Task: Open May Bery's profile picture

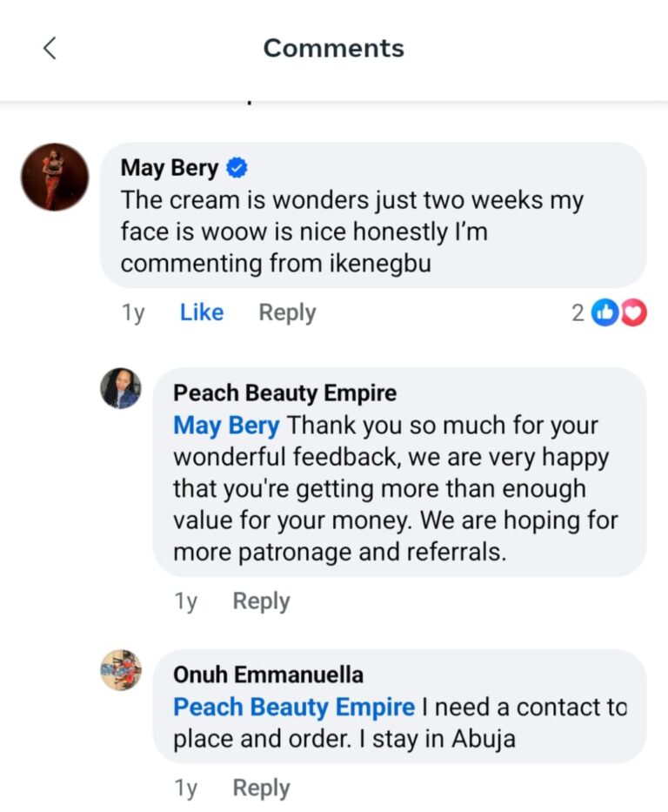Action: click(55, 177)
